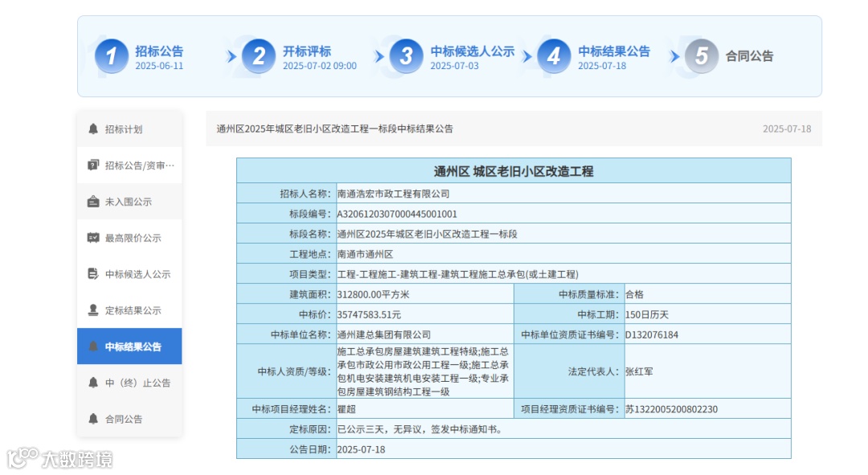Click the 2025-07-18 date in title bar
868x475 pixels.
click(x=787, y=129)
